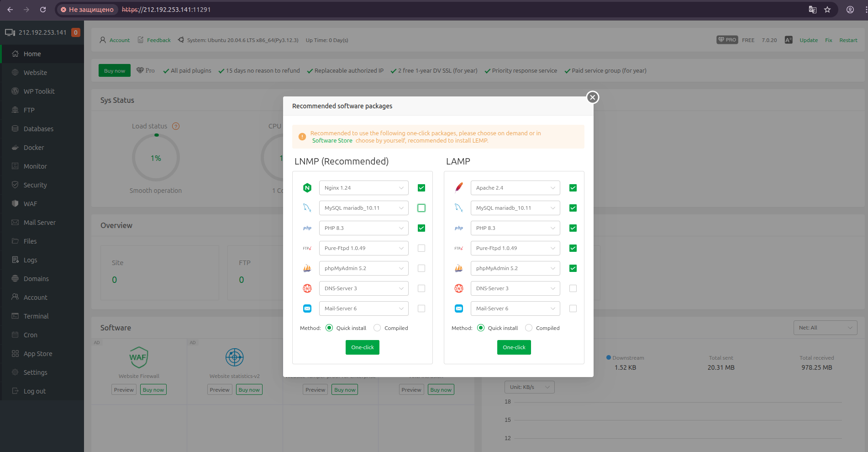
Task: Click the Update link in top bar
Action: 809,40
